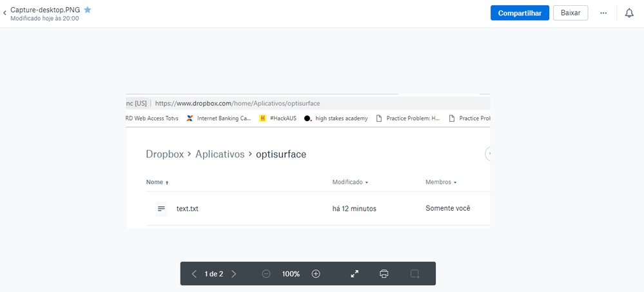644x292 pixels.
Task: Sort by the Nome column header
Action: (155, 182)
